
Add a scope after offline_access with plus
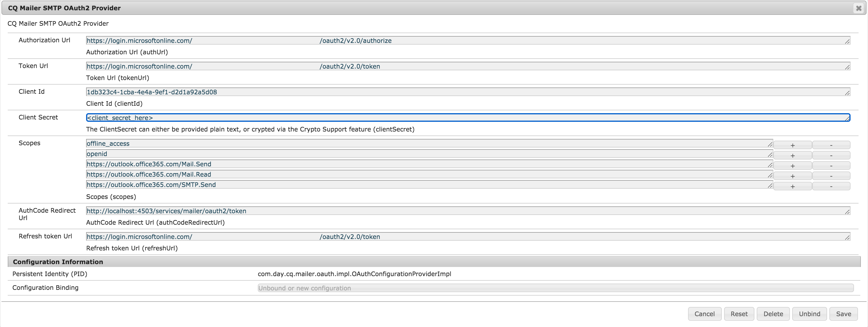point(792,145)
